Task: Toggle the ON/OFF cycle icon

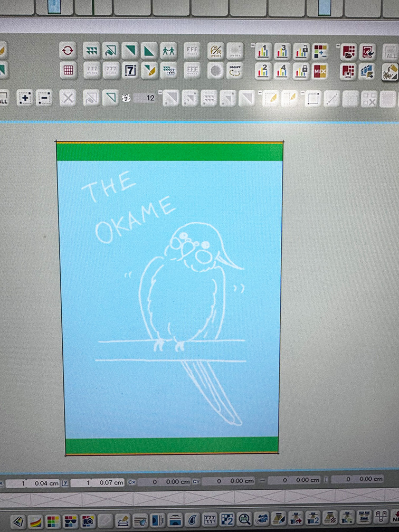Action: 235,70
